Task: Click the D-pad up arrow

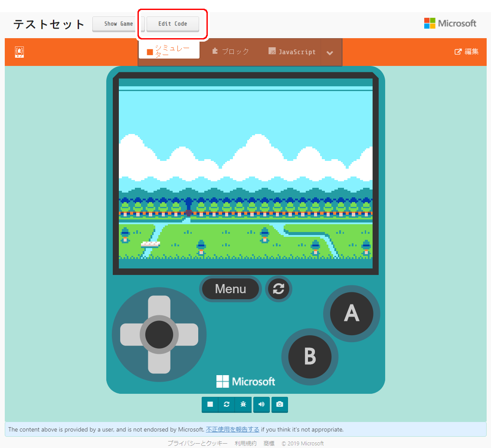Action: click(x=159, y=306)
